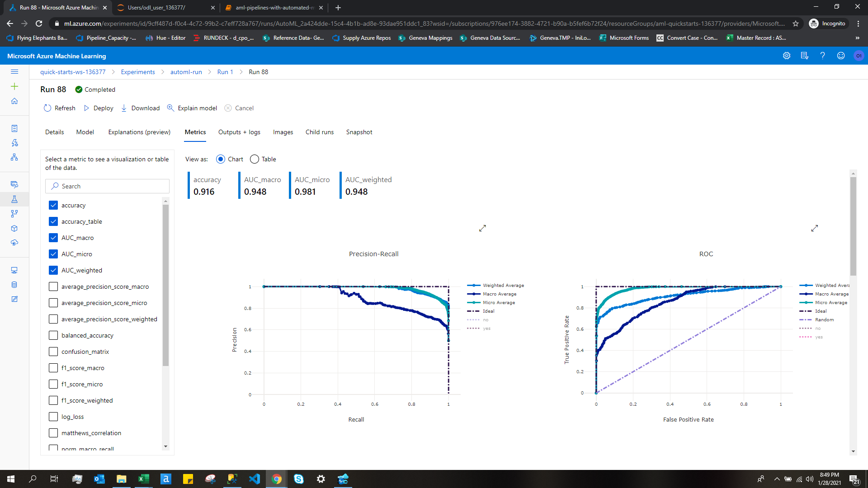The image size is (868, 488).
Task: Open Explain model magnifier icon
Action: click(x=170, y=108)
